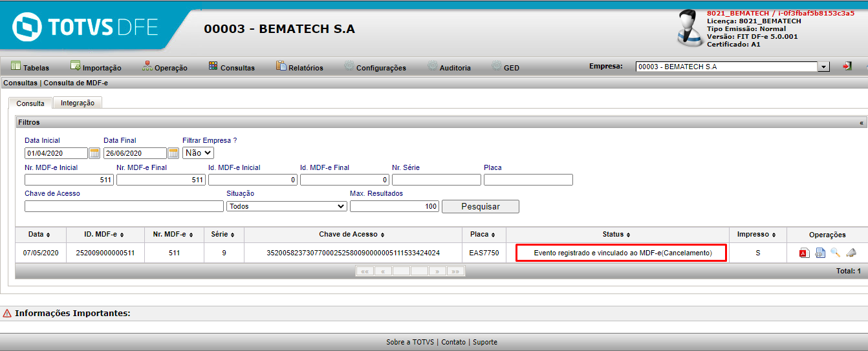The image size is (868, 351).
Task: Open the Suporte footer link
Action: coord(485,342)
